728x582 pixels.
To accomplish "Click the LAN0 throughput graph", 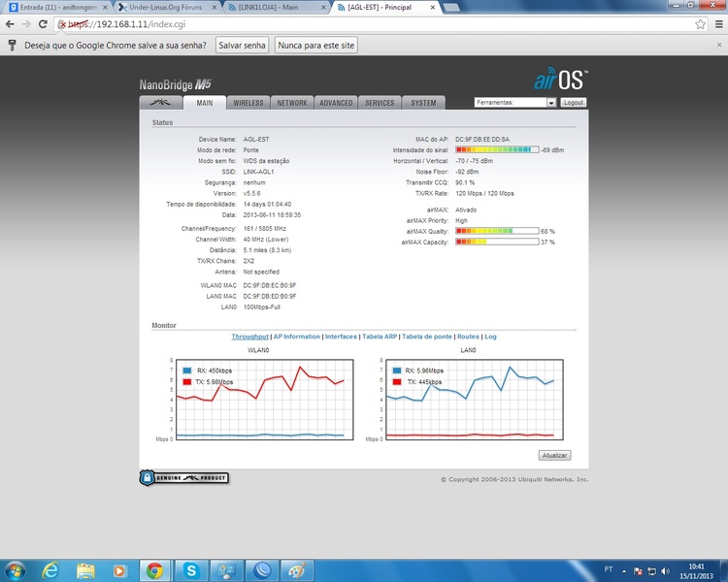I will tap(475, 399).
